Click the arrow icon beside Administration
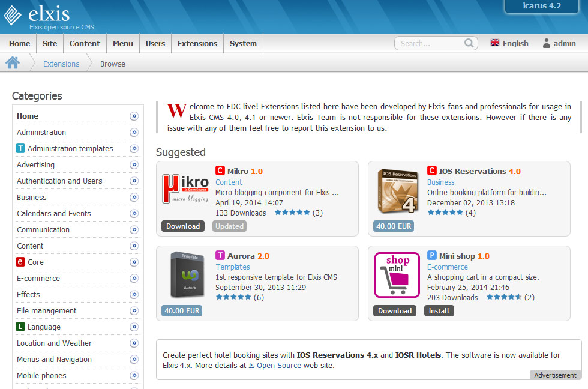Screen dimensions: 588x389 click(x=134, y=133)
